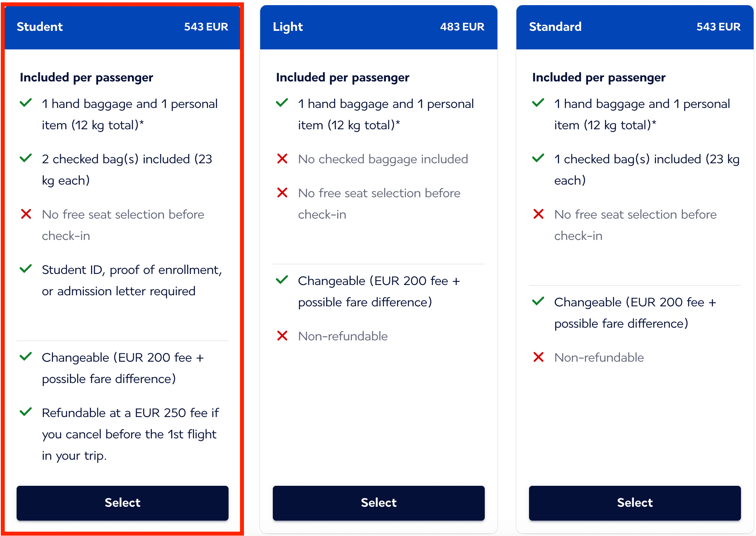The width and height of the screenshot is (756, 536).
Task: Click Standard's red X for Non-refundable
Action: (x=539, y=357)
